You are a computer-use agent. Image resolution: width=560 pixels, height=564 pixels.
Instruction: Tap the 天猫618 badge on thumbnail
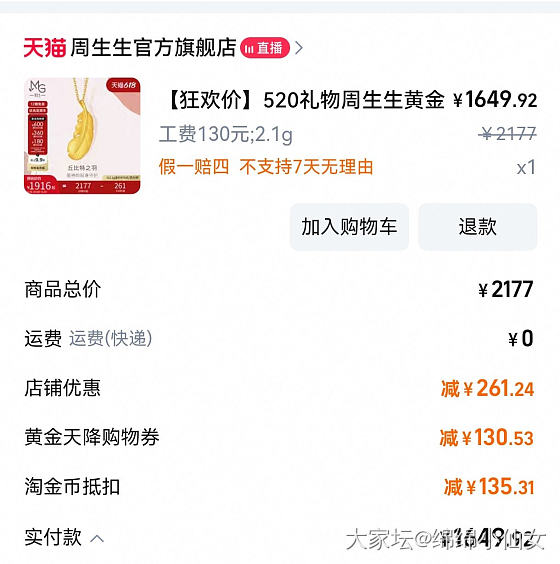[x=123, y=85]
